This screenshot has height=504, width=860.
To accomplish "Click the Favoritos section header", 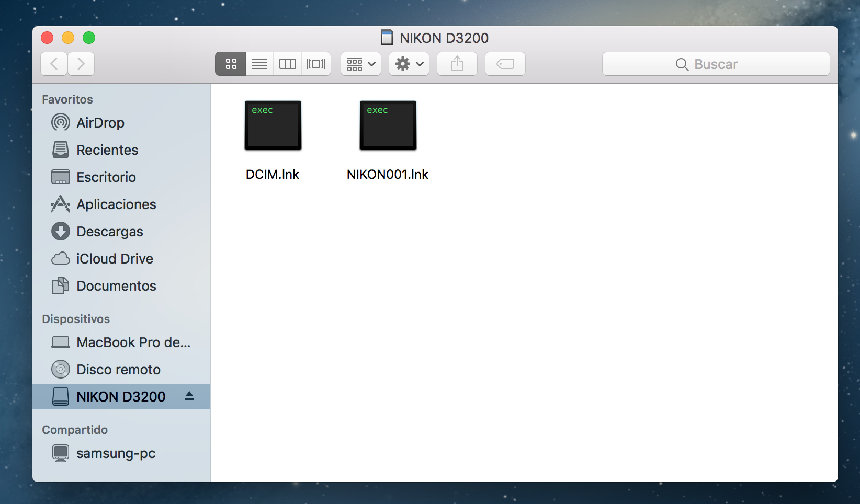I will [67, 99].
